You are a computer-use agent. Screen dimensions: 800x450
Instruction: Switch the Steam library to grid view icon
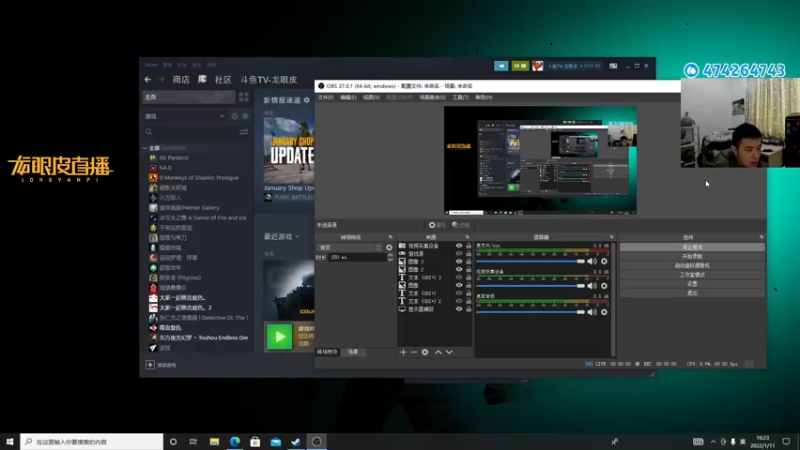(243, 97)
